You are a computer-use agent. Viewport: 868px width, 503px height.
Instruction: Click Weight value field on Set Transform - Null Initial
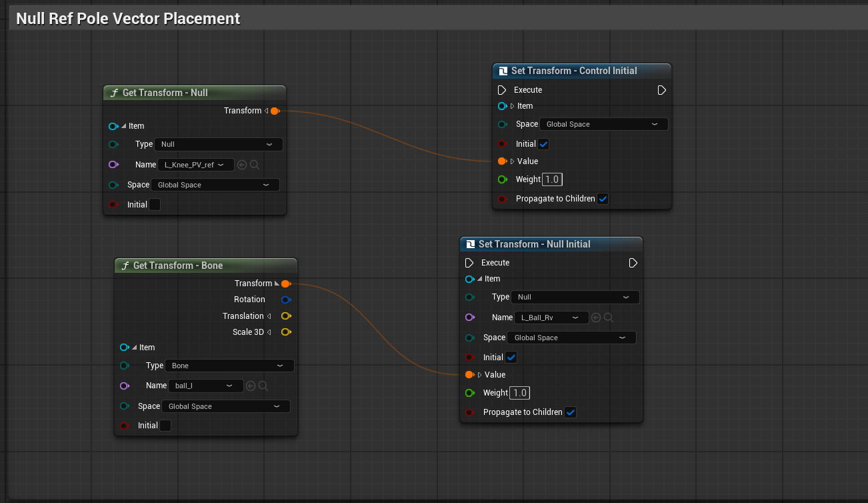520,393
